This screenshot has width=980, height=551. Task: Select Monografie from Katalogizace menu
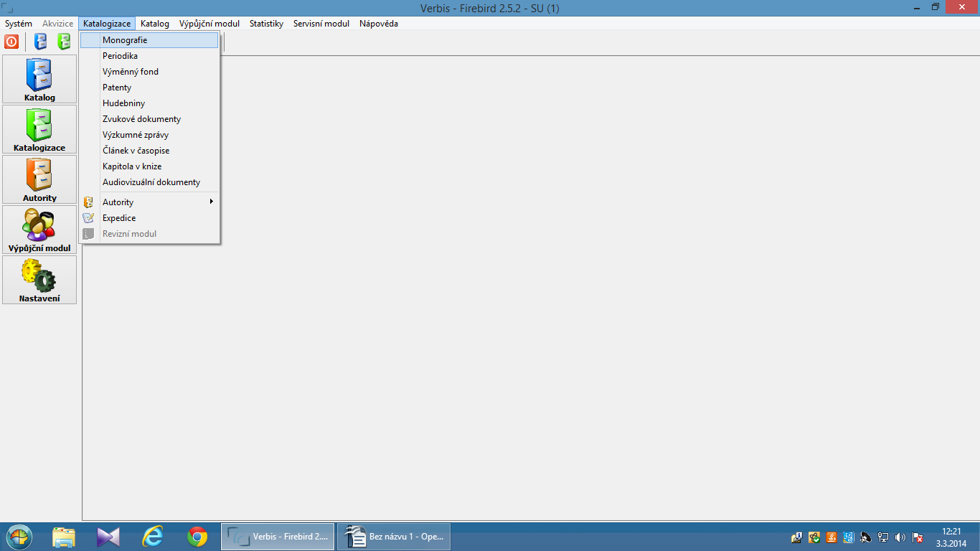(149, 40)
